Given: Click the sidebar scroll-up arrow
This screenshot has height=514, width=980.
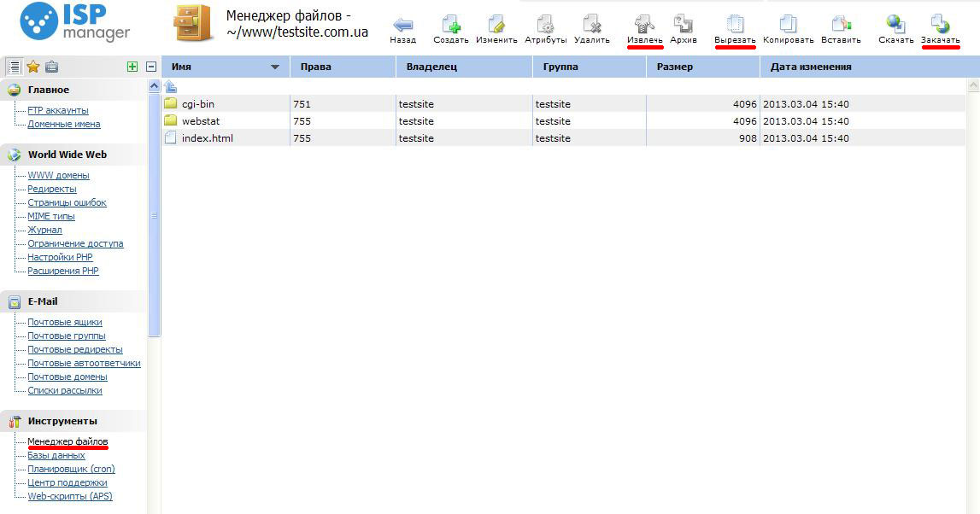Looking at the screenshot, I should click(155, 86).
